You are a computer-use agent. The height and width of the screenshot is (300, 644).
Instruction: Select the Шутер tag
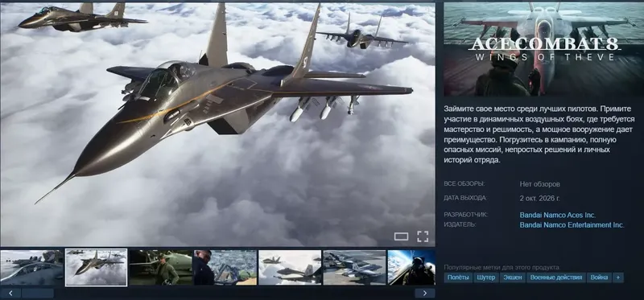486,277
